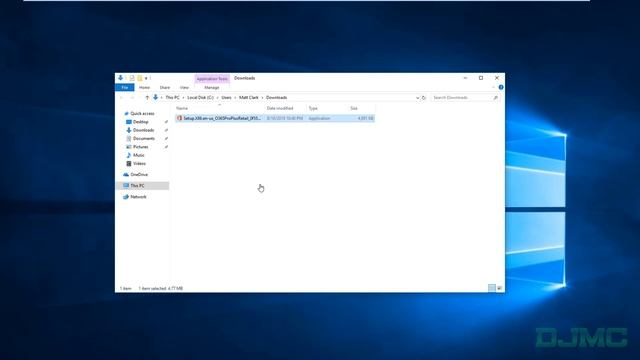Select OneDrive in the navigation pane
This screenshot has height=360, width=640.
[139, 175]
